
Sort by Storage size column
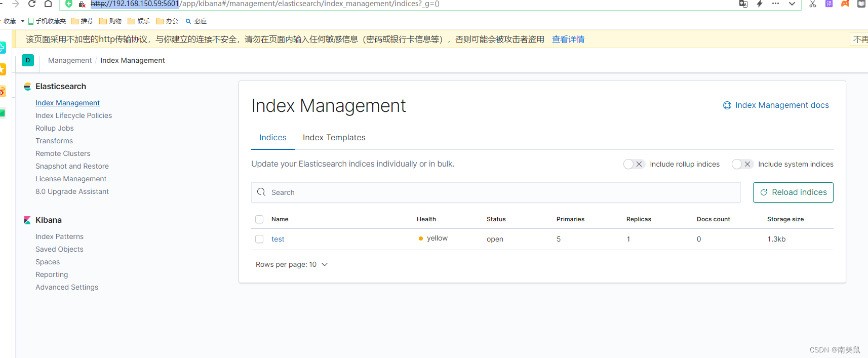coord(785,219)
